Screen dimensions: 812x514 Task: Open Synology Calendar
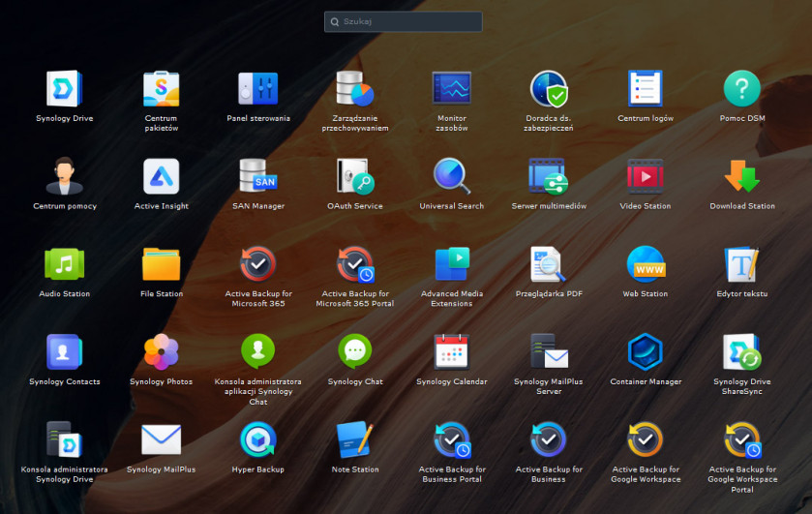(x=452, y=351)
